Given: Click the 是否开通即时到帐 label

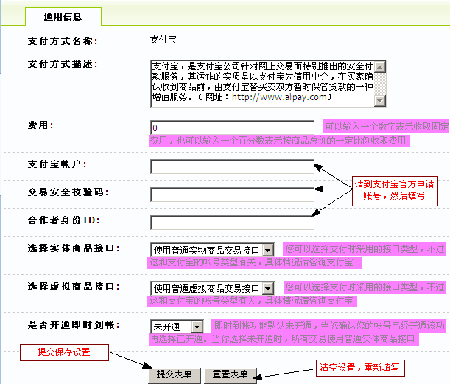Looking at the screenshot, I should 74,325.
